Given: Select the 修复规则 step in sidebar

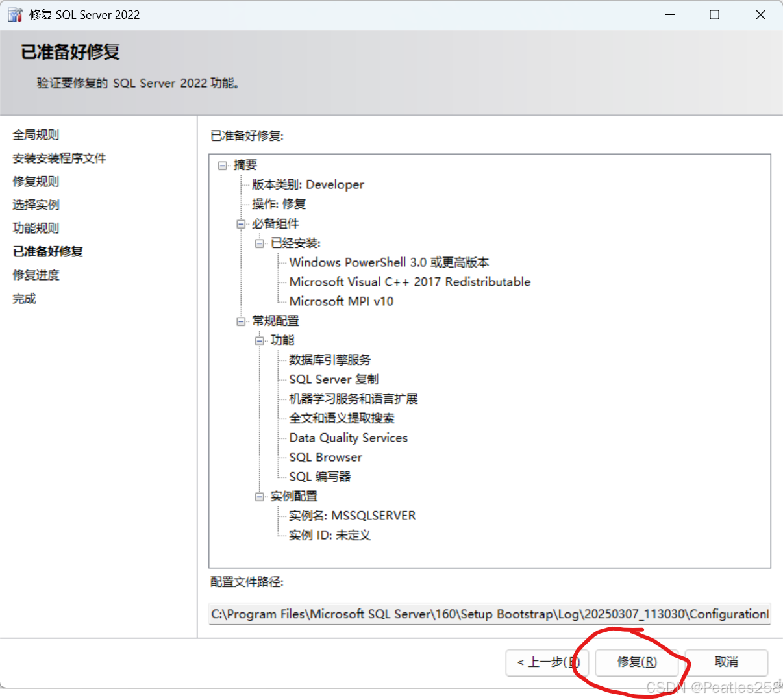Looking at the screenshot, I should click(x=36, y=182).
